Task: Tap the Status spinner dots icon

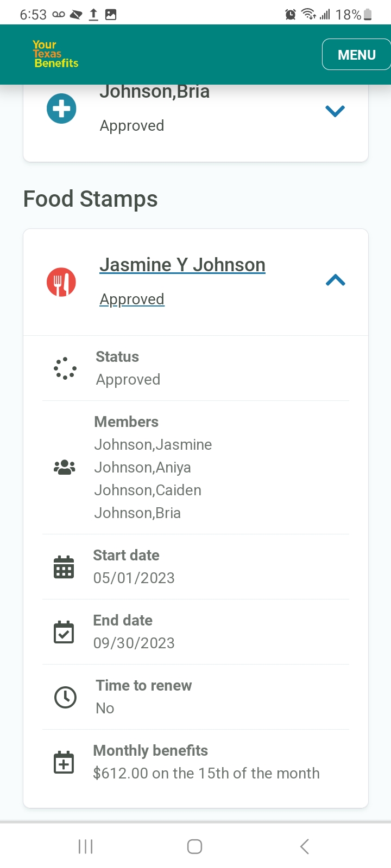Action: (65, 368)
